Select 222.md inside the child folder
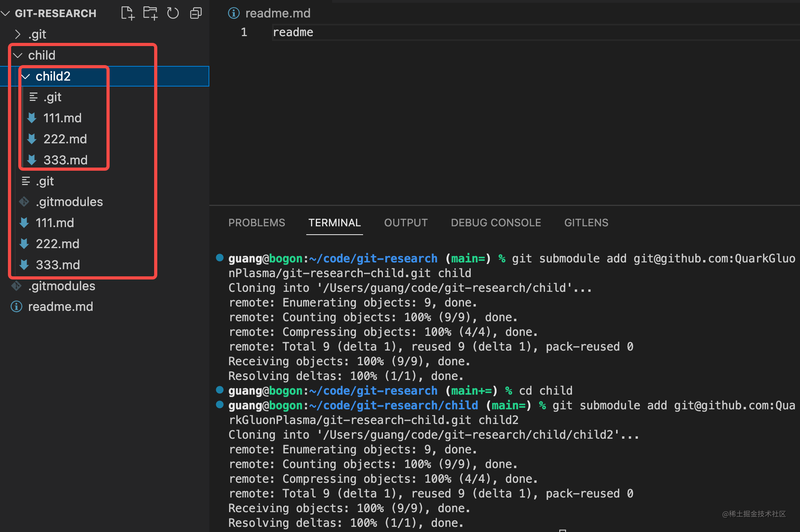Viewport: 800px width, 532px height. (58, 243)
